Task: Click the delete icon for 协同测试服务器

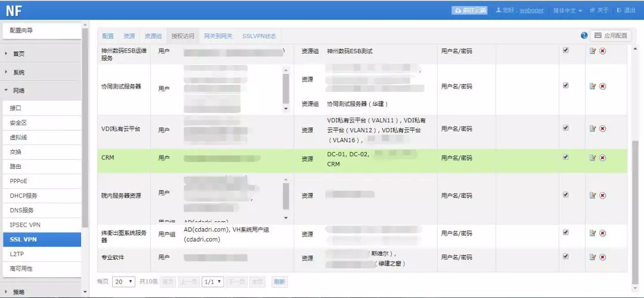Action: [603, 86]
